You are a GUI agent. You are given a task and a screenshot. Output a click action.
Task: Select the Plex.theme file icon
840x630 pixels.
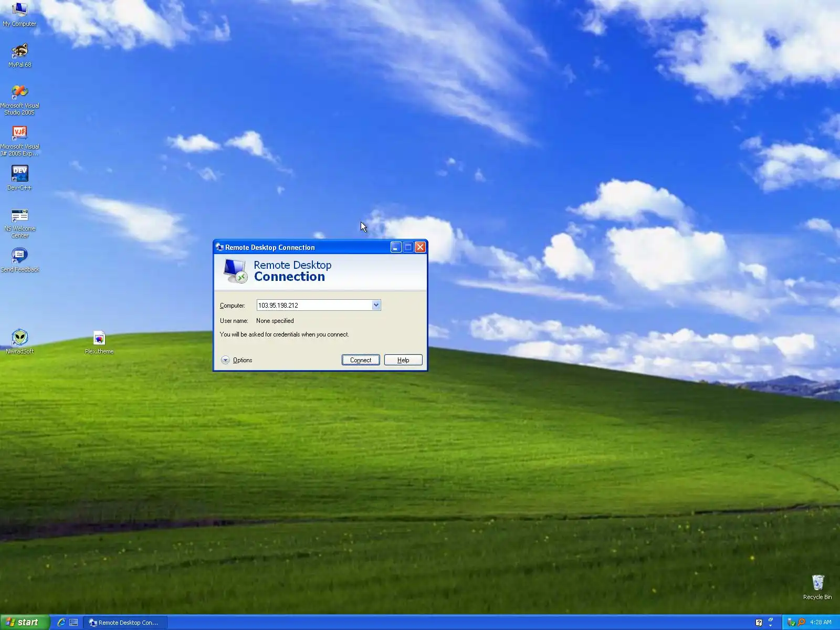tap(99, 342)
